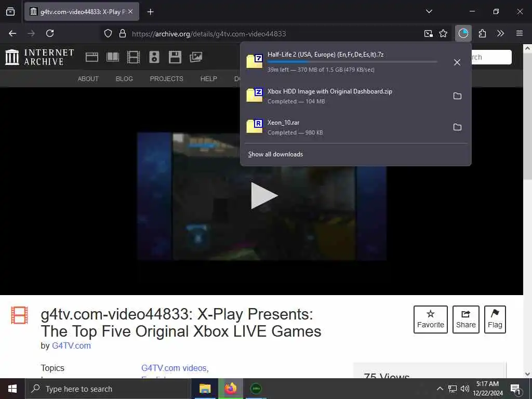Click Show all downloads
This screenshot has width=532, height=399.
275,154
